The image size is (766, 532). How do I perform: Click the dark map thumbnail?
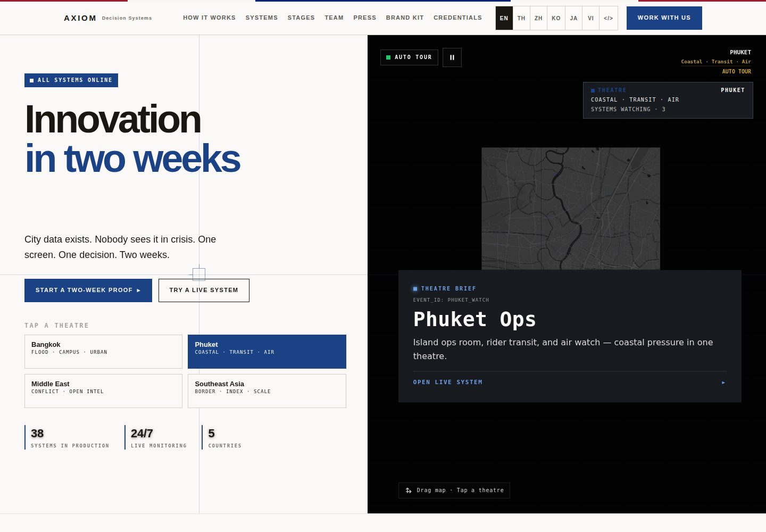[x=571, y=209]
